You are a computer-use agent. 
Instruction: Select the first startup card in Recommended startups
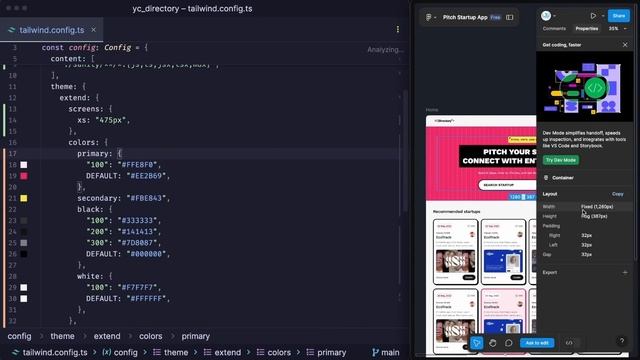click(455, 251)
